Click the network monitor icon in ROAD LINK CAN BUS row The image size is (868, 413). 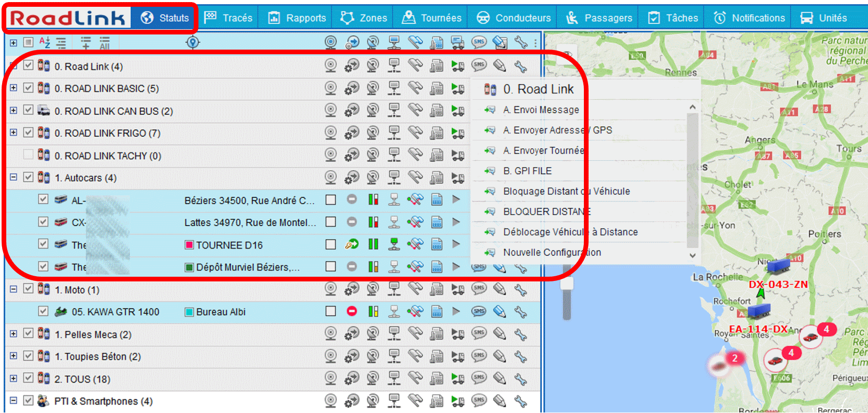(394, 111)
